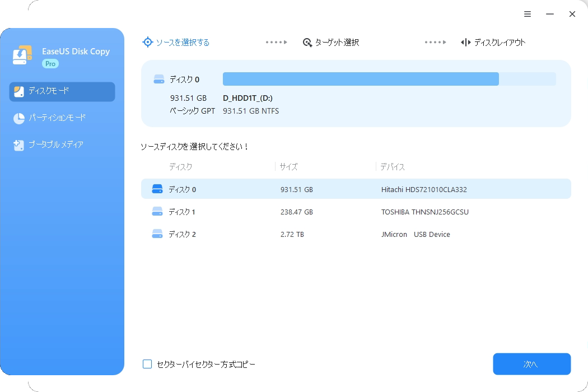The image size is (588, 392).
Task: Click the drive icon in ディスク 2 row
Action: 157,234
